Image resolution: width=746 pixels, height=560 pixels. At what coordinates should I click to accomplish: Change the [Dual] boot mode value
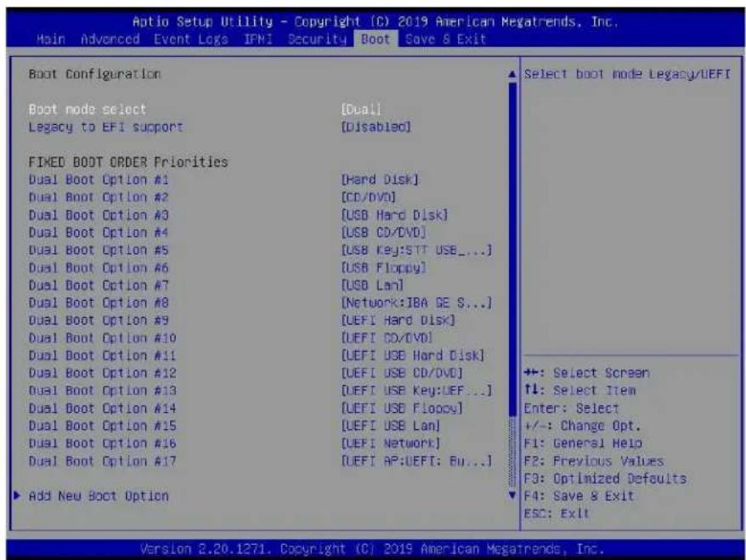(361, 110)
